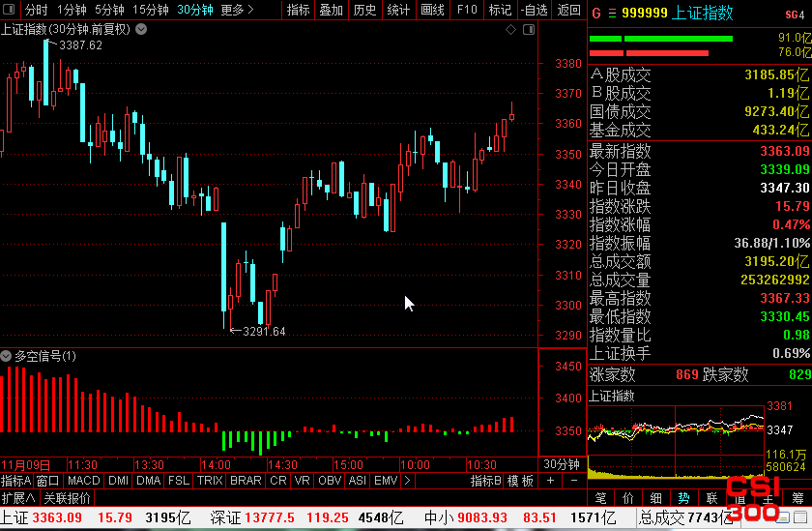Open the 笔 tick tab
The width and height of the screenshot is (812, 531).
tap(600, 498)
